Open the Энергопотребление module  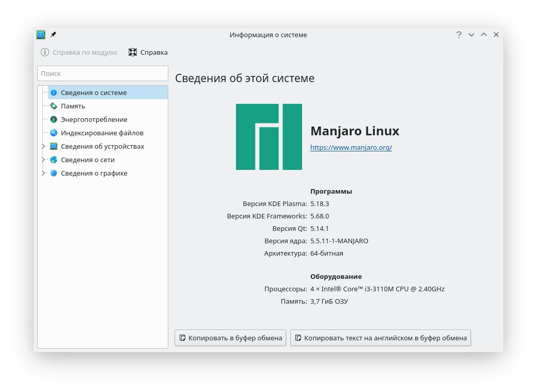pos(108,119)
